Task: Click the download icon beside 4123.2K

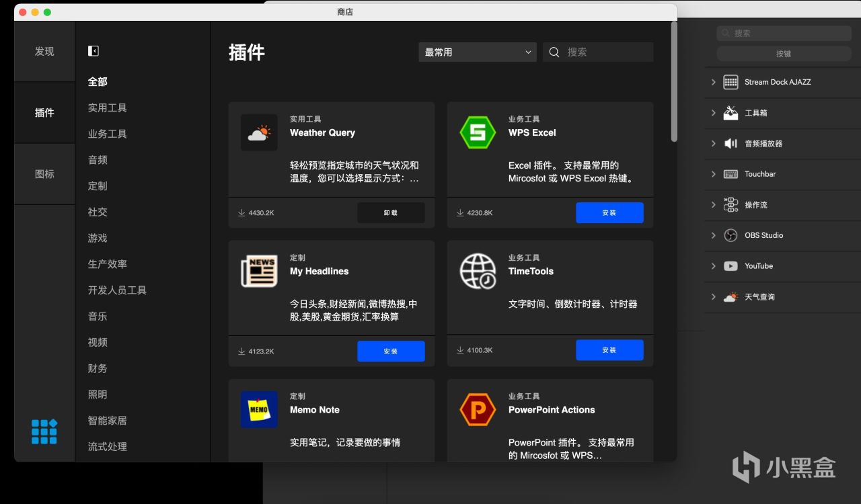Action: tap(241, 351)
